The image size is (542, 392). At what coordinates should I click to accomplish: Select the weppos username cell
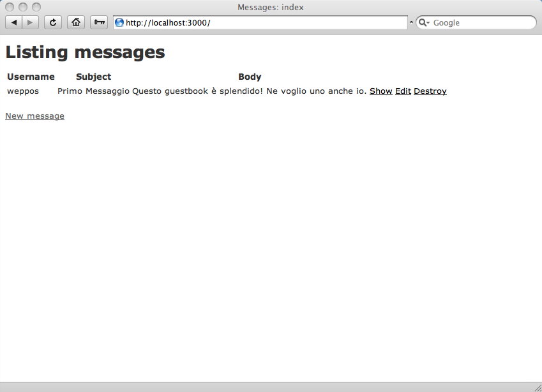(x=23, y=91)
